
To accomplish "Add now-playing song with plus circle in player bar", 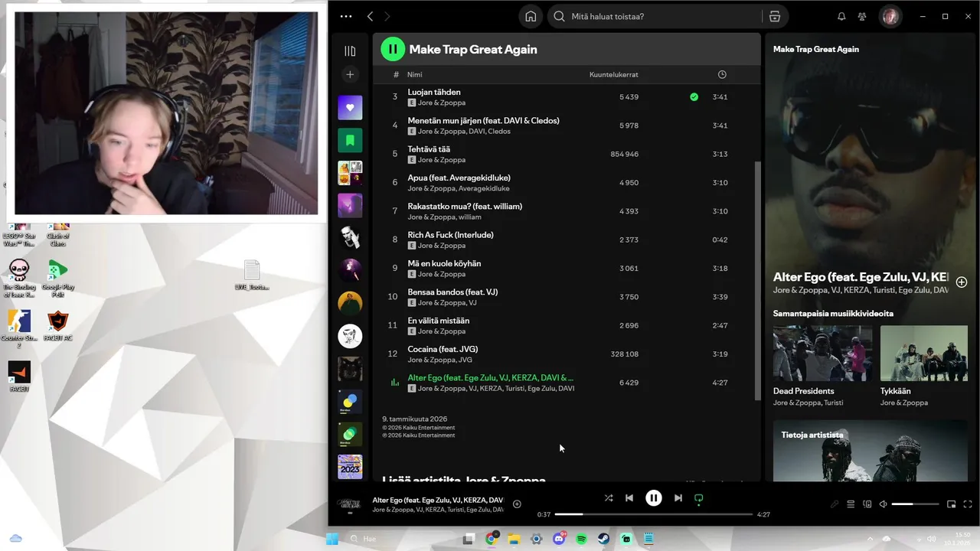I will pyautogui.click(x=517, y=504).
